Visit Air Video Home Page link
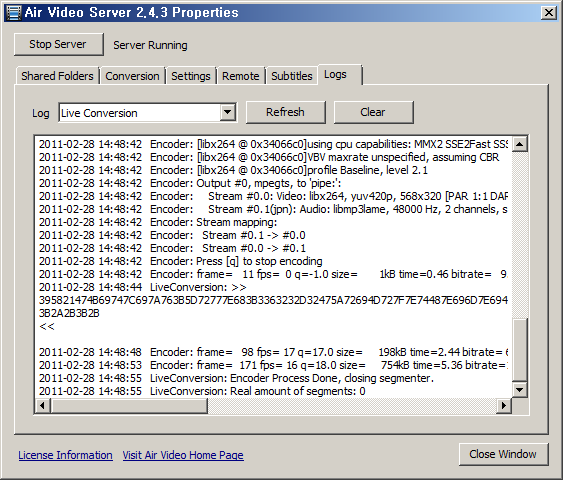The height and width of the screenshot is (480, 563). (183, 455)
